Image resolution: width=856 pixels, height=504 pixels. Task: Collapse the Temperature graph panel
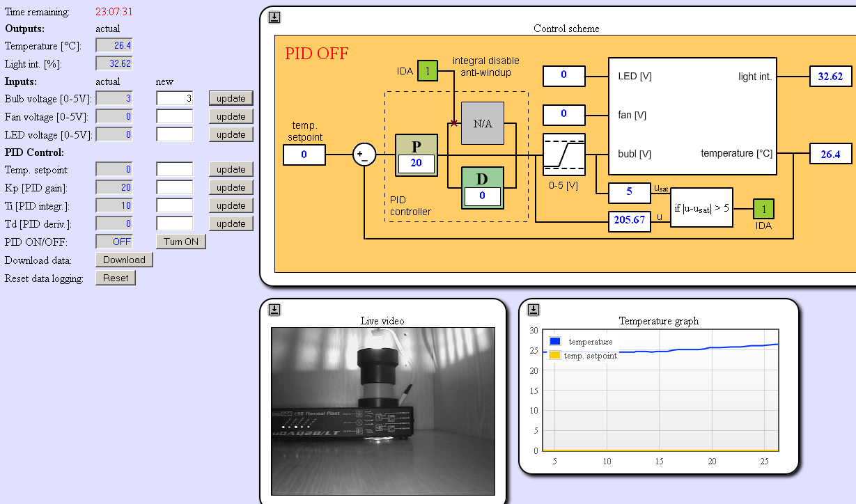(534, 309)
